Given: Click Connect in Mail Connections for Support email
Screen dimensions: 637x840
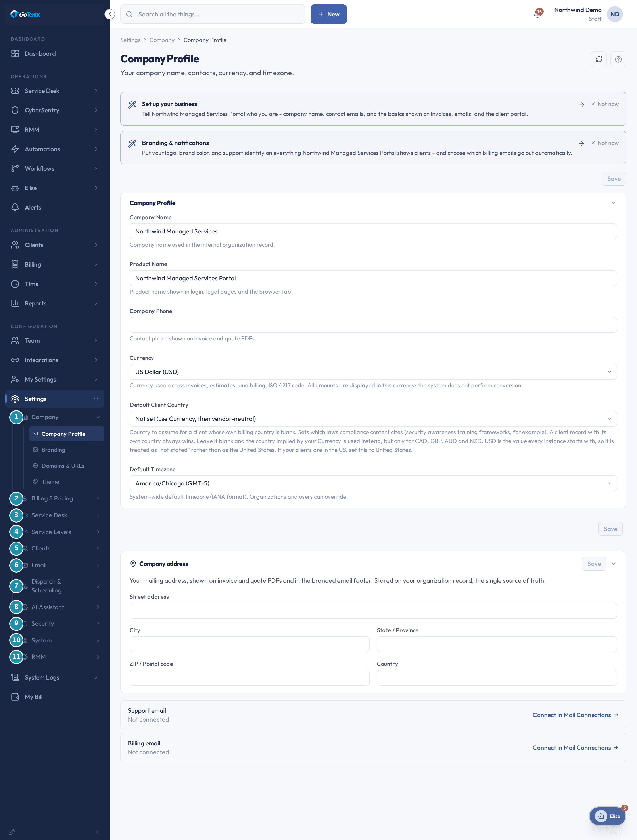Looking at the screenshot, I should 575,715.
